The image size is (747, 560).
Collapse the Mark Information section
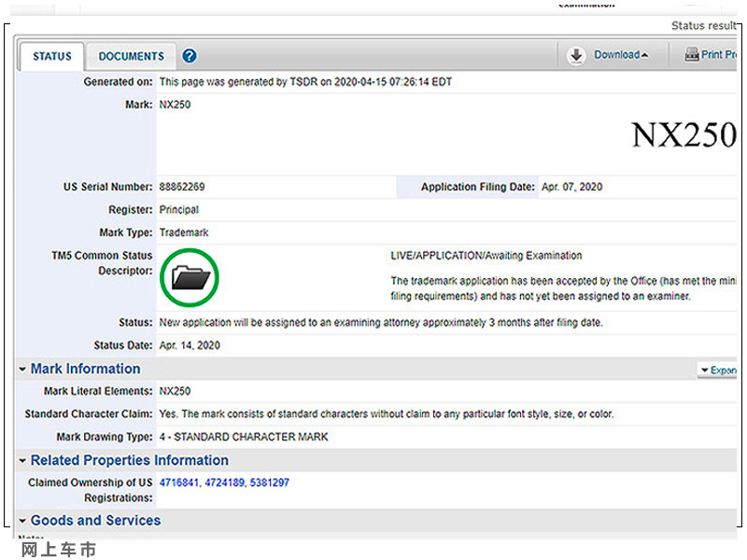click(22, 369)
